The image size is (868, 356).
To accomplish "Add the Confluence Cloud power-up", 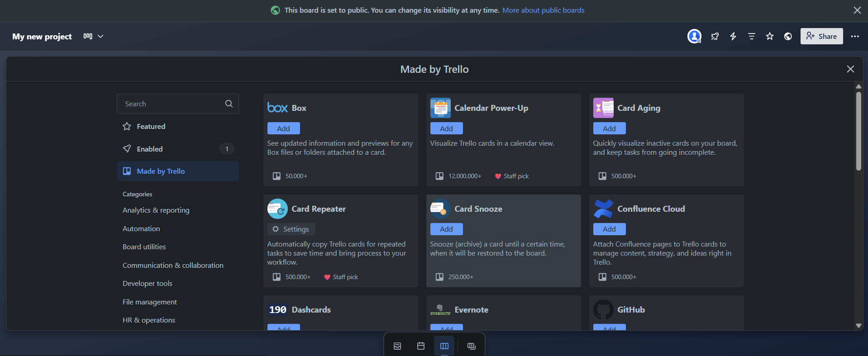I will point(610,229).
